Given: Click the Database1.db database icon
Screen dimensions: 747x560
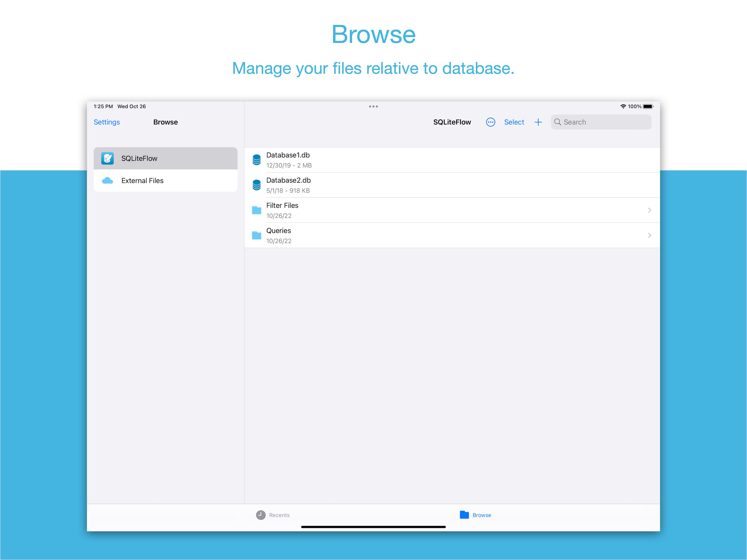Looking at the screenshot, I should point(257,160).
